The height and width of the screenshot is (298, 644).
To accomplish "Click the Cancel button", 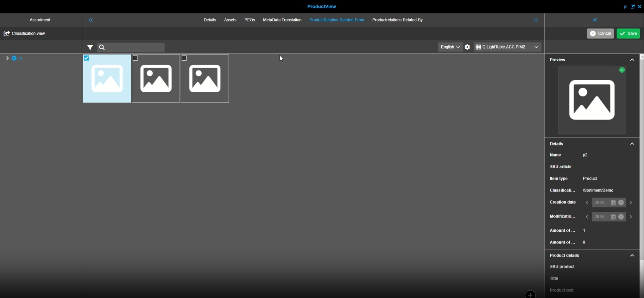I will [x=600, y=34].
